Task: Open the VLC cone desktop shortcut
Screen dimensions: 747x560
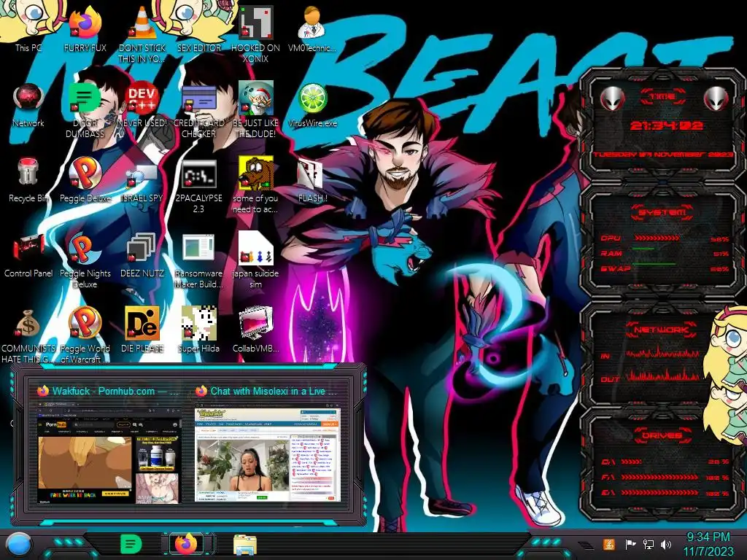Action: (142, 34)
